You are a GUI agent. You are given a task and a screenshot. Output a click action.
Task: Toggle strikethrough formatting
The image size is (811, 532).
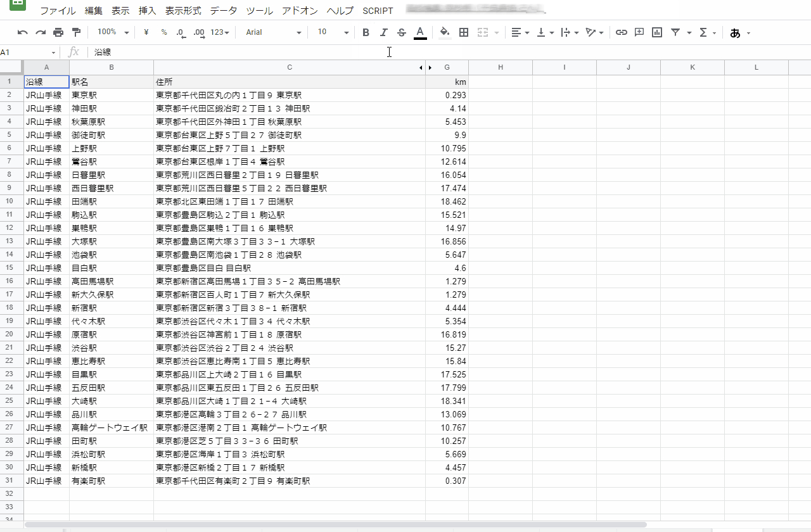401,32
